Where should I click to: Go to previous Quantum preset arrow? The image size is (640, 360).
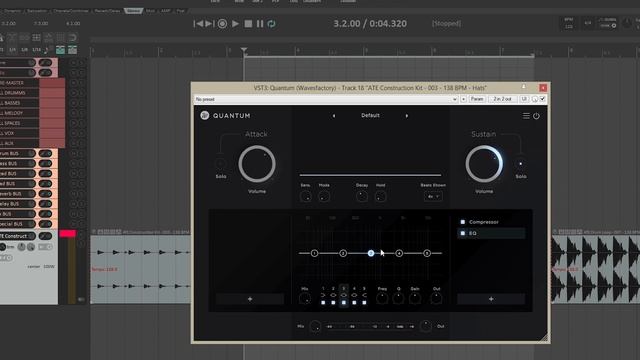tap(334, 116)
